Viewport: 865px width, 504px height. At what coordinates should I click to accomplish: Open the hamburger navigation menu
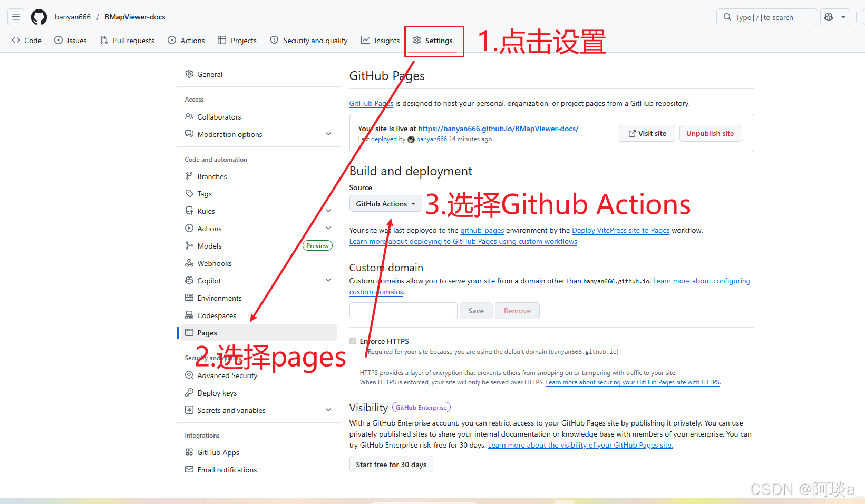pyautogui.click(x=16, y=17)
